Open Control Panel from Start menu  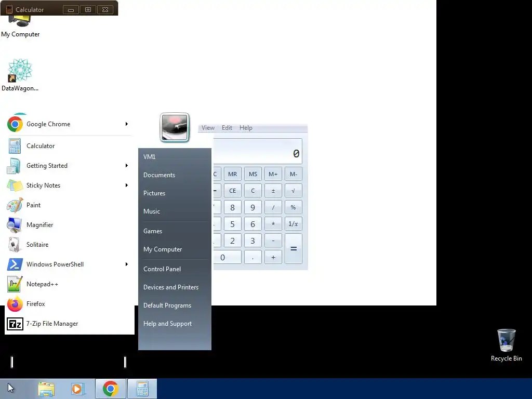coord(175,269)
